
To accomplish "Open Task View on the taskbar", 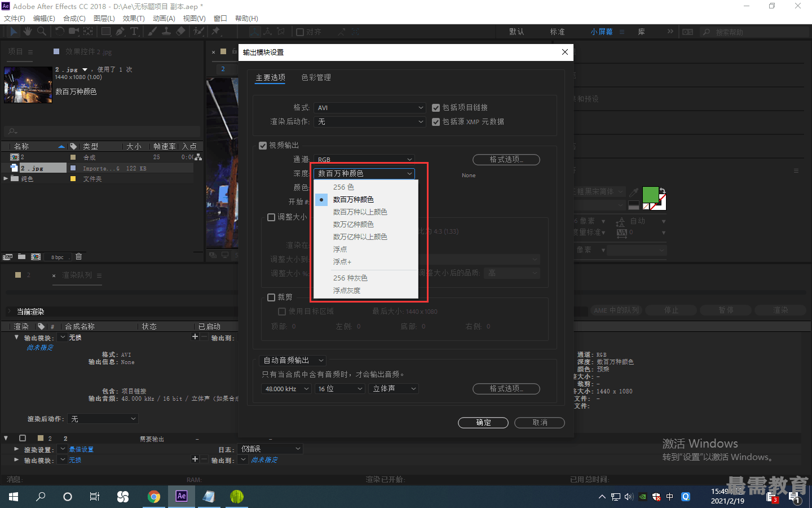I will click(x=95, y=497).
